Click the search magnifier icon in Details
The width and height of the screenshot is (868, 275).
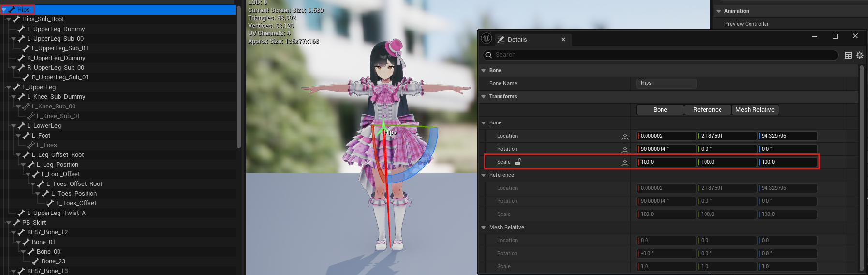[489, 55]
